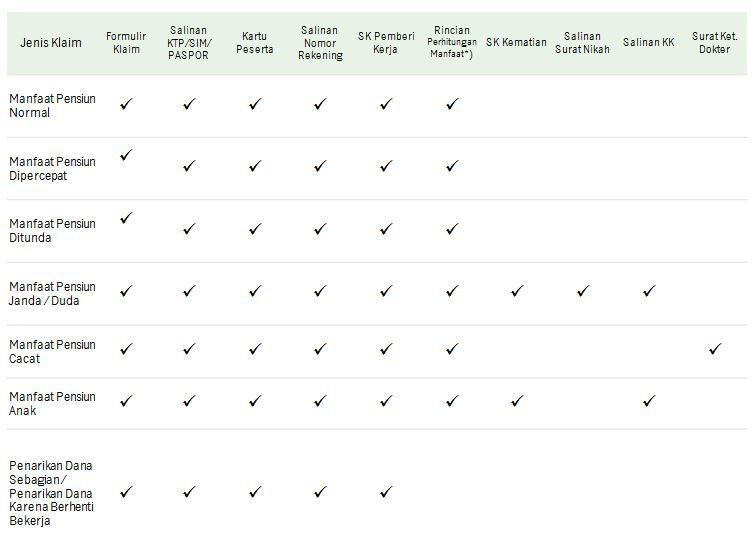The image size is (756, 550).
Task: Click the Formulir Klaim checkmark for Pensiun Ditunda
Action: point(126,218)
